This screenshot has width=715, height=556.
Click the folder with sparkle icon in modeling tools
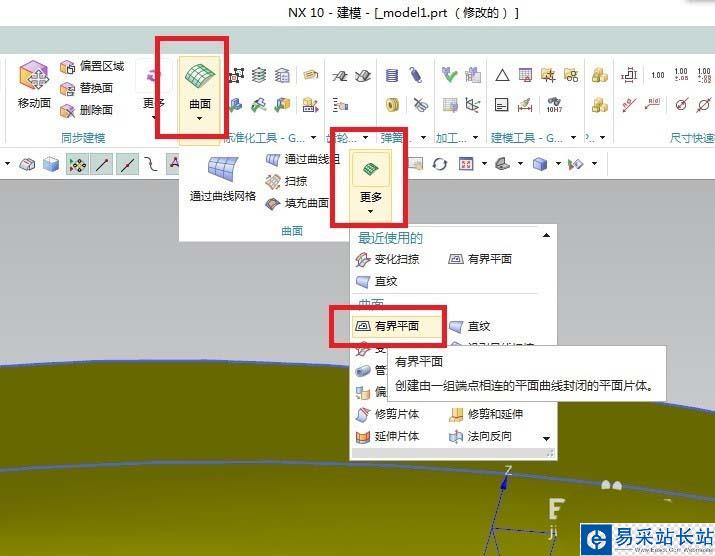548,75
